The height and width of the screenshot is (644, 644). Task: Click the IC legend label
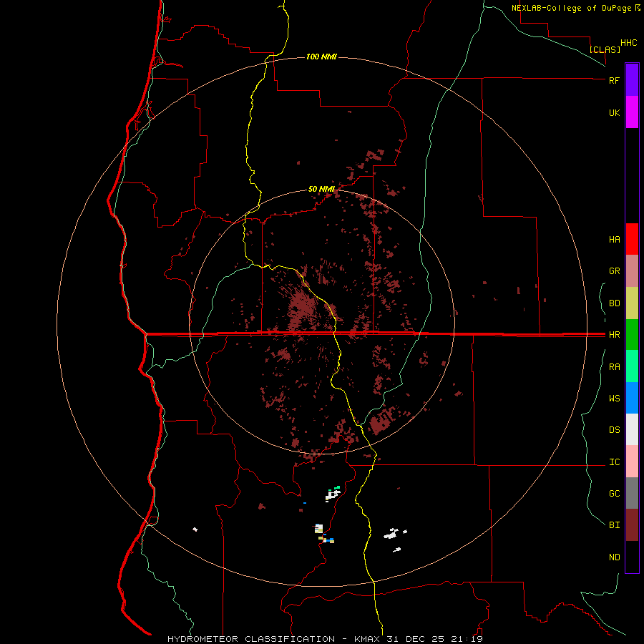pyautogui.click(x=614, y=462)
